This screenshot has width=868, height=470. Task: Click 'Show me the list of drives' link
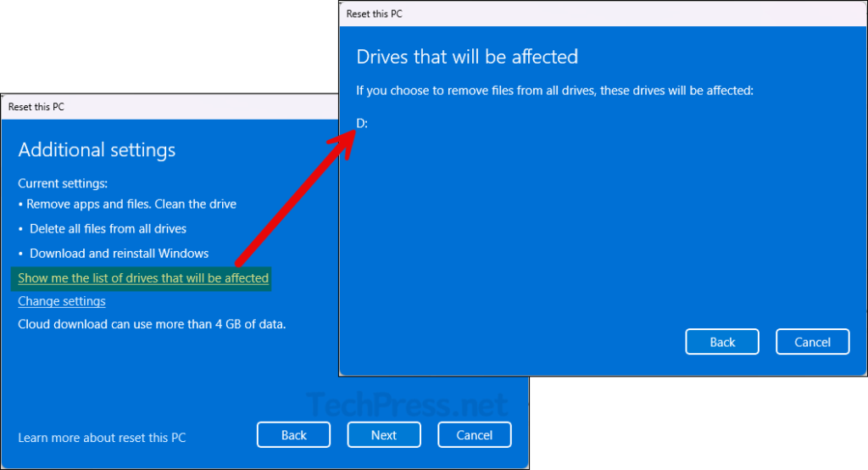(x=143, y=278)
